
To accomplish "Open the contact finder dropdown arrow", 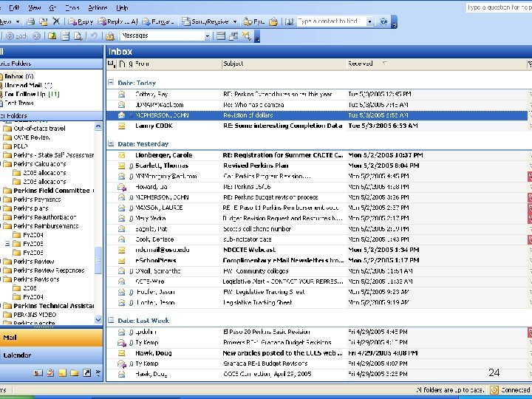I will click(370, 21).
